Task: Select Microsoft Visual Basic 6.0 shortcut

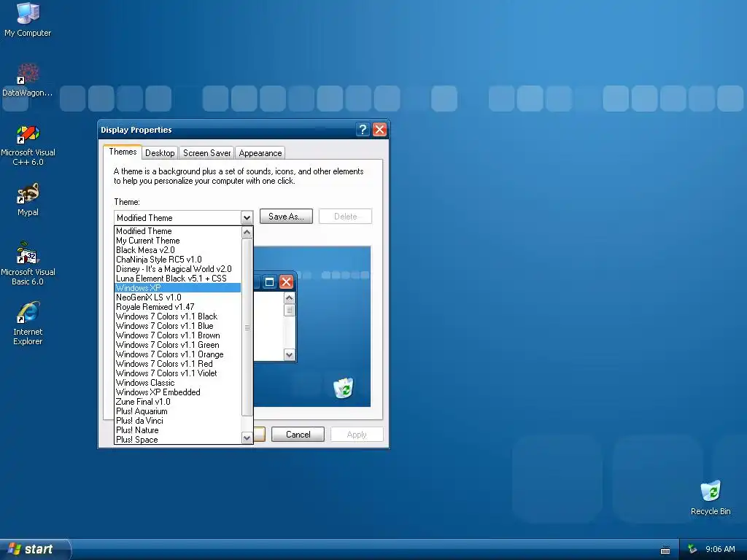Action: pos(28,264)
